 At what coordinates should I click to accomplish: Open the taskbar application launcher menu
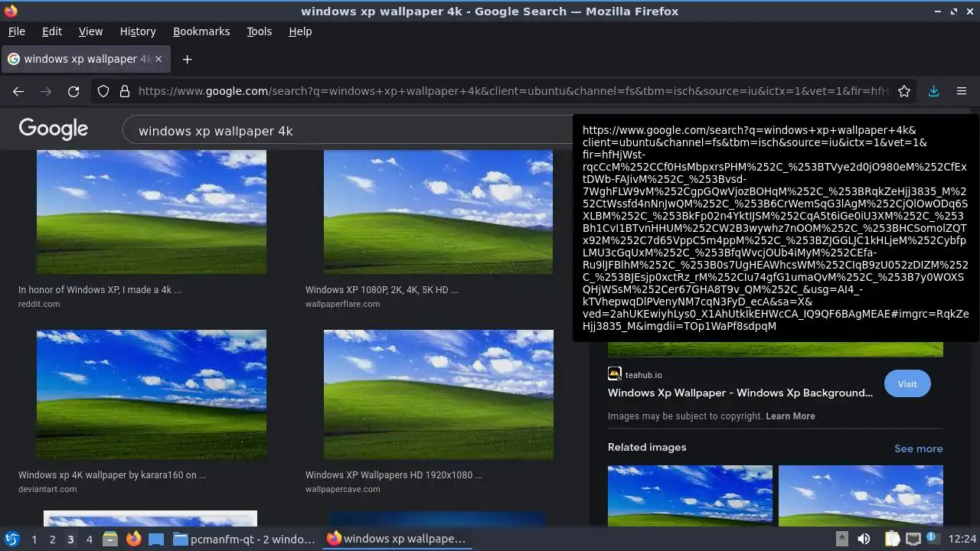pyautogui.click(x=11, y=539)
